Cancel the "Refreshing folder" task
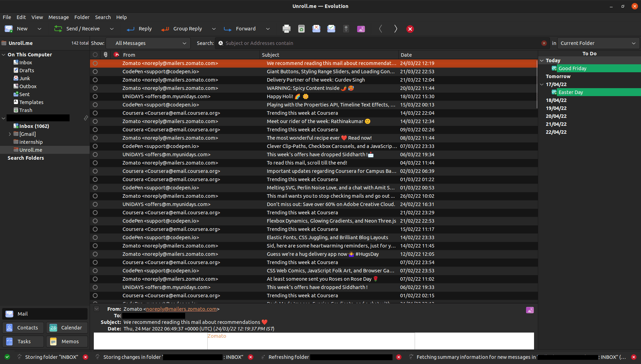Viewport: 641px width, 364px height. click(399, 357)
